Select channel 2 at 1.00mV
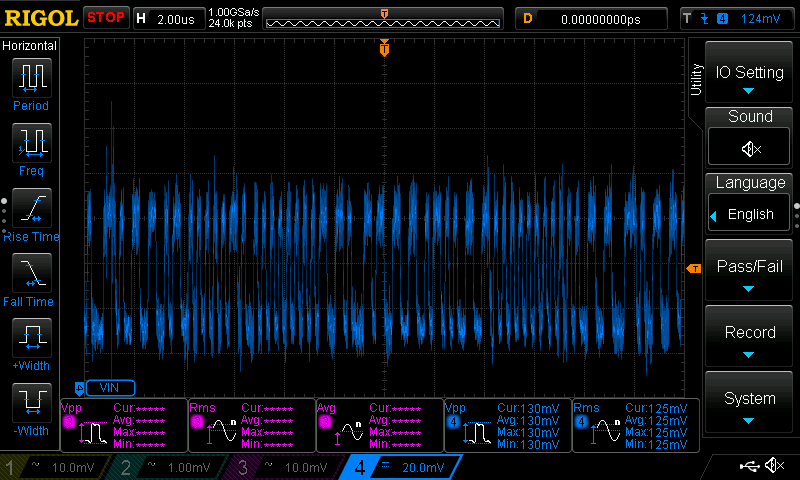This screenshot has width=800, height=480. pyautogui.click(x=168, y=467)
